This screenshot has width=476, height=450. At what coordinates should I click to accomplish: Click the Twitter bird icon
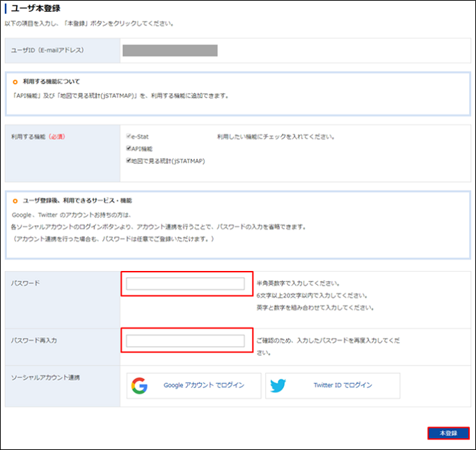click(x=278, y=385)
